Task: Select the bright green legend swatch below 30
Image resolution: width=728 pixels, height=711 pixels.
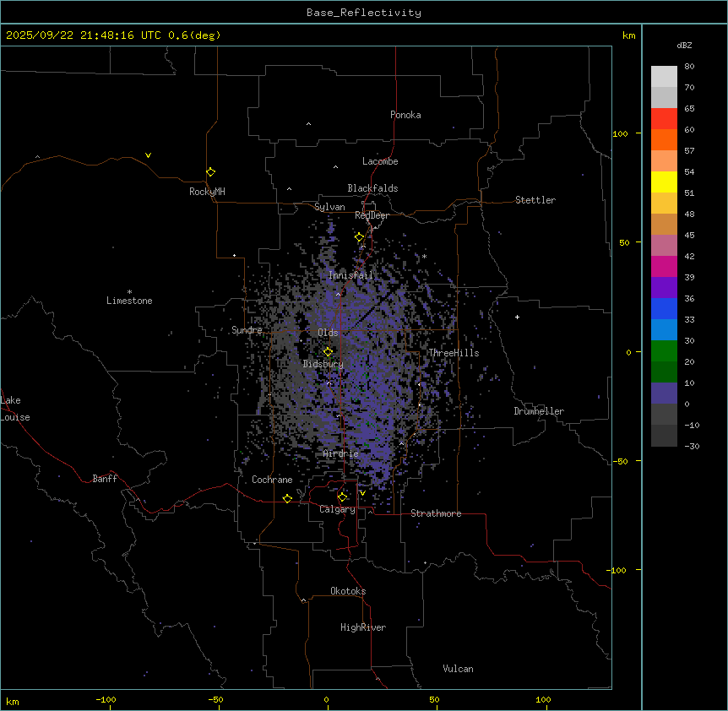Action: pos(664,350)
